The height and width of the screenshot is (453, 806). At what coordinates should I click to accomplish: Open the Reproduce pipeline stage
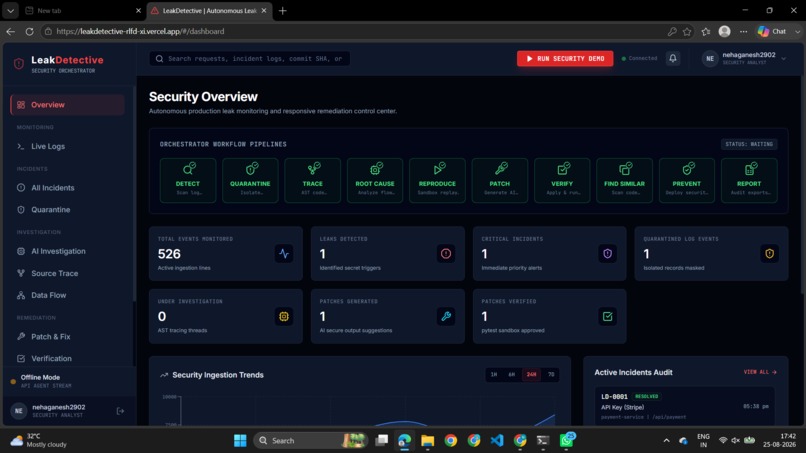437,180
